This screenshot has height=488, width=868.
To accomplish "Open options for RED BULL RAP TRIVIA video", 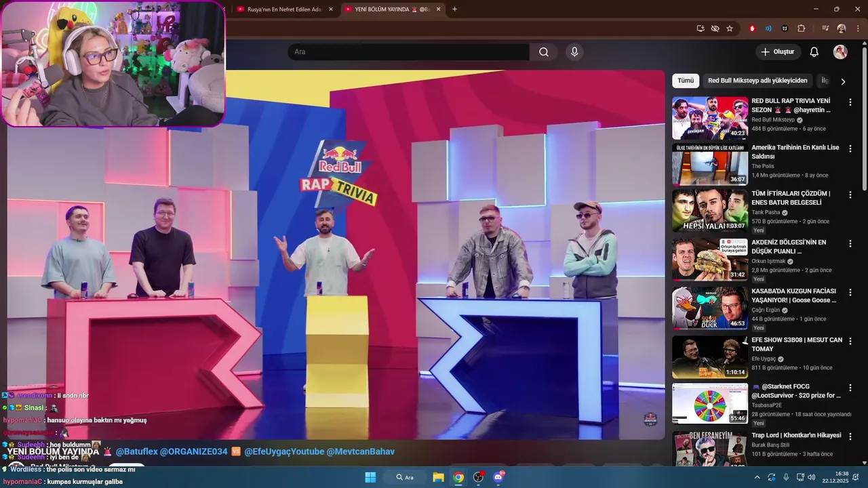I will click(x=850, y=102).
